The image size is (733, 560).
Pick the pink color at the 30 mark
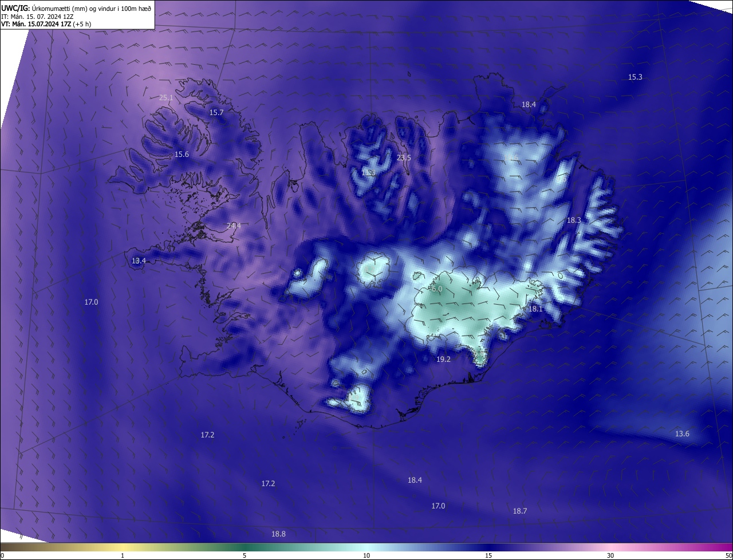click(610, 547)
